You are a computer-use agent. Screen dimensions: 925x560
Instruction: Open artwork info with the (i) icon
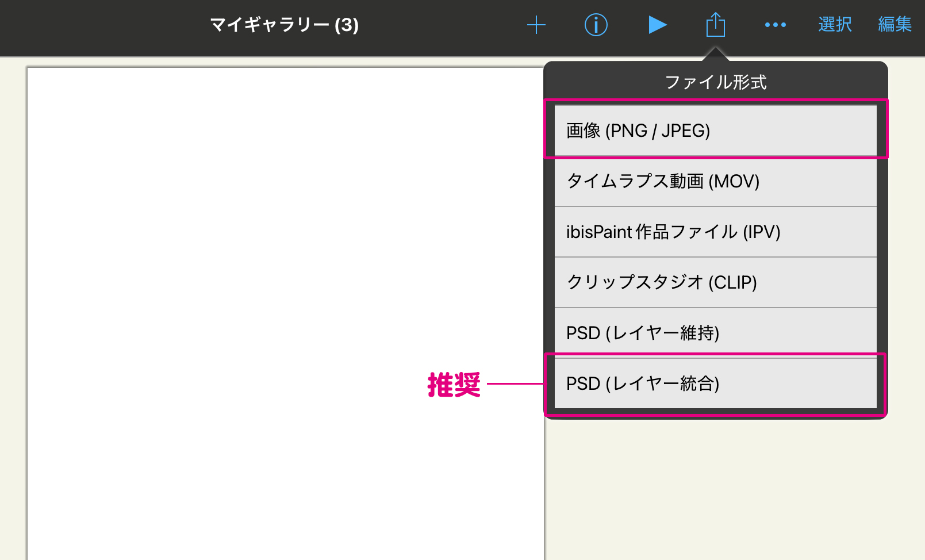tap(596, 25)
